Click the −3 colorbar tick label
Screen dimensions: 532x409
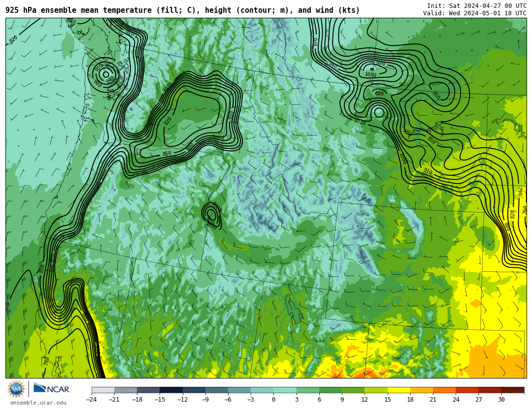tap(251, 400)
